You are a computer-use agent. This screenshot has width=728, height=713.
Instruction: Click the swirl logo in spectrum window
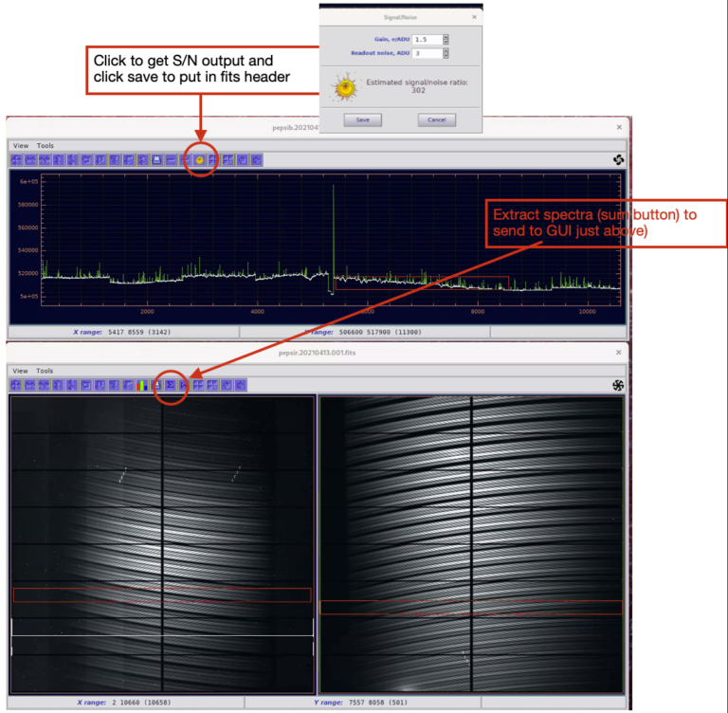point(619,160)
